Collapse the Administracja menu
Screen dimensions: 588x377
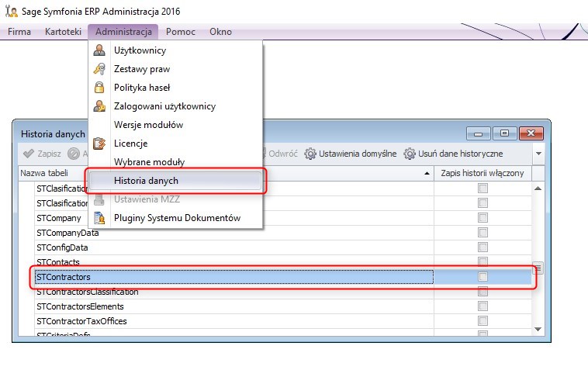click(x=123, y=32)
